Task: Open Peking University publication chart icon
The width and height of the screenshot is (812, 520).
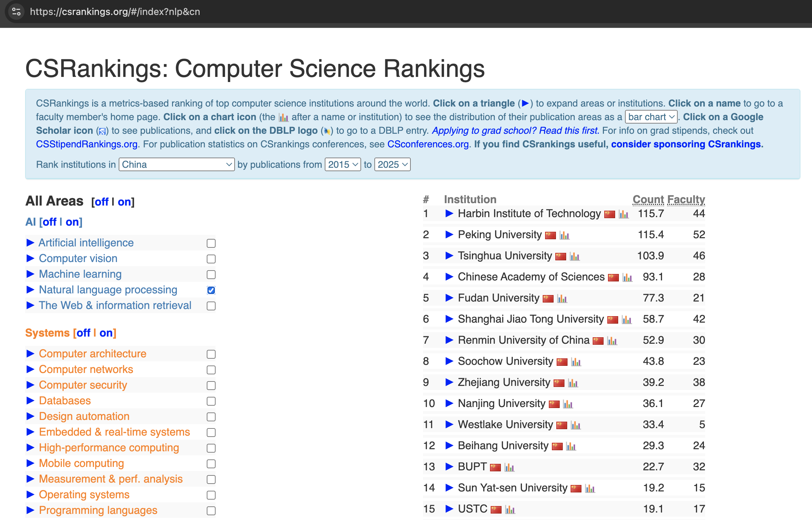Action: [564, 235]
